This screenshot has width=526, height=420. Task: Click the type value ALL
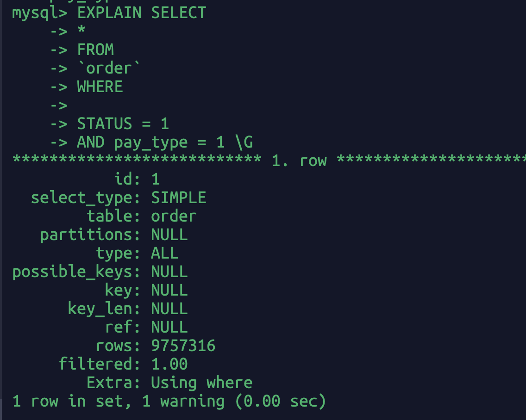tap(165, 253)
